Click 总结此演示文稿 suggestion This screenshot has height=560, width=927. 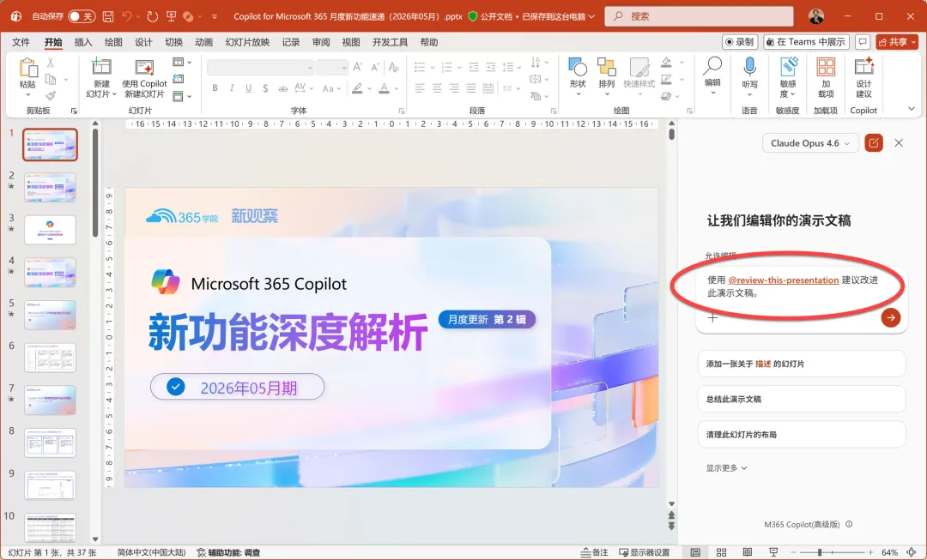click(801, 400)
